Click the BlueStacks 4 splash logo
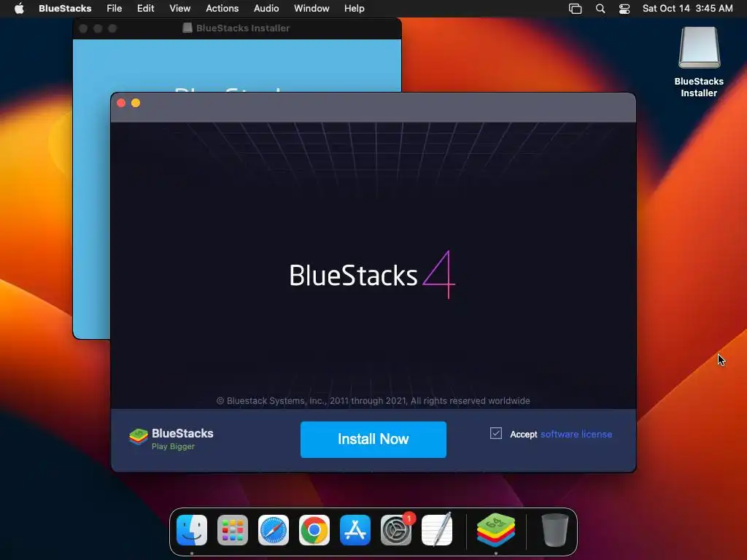 coord(372,275)
